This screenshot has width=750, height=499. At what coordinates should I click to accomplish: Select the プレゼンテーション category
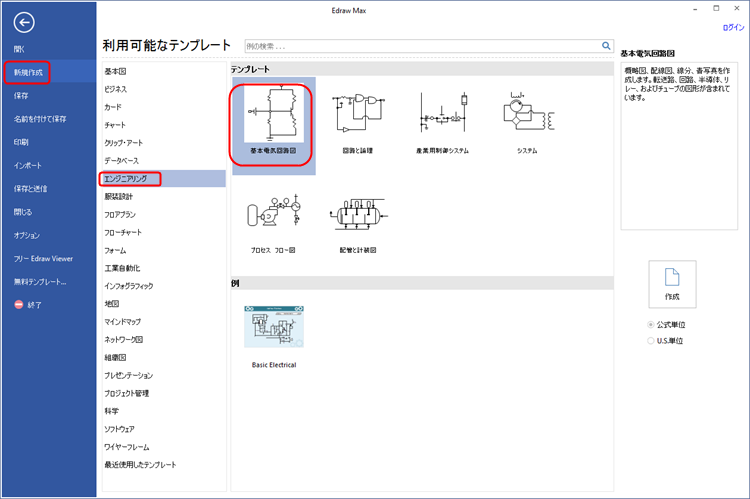[129, 375]
